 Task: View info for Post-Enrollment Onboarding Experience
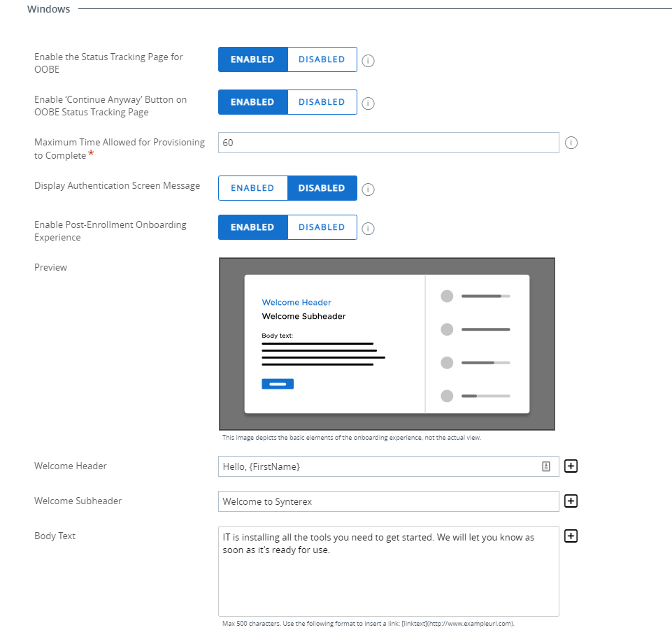(x=368, y=228)
